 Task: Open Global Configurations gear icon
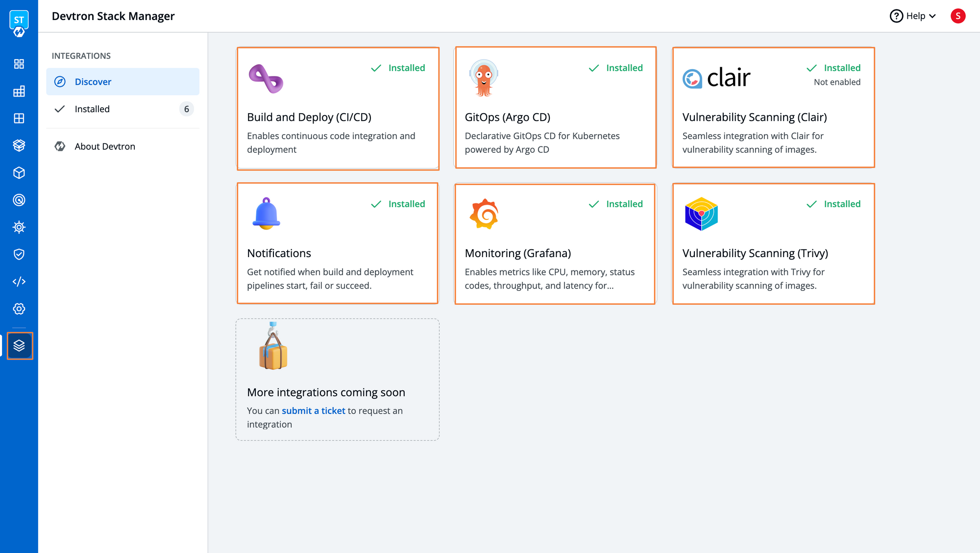click(19, 309)
